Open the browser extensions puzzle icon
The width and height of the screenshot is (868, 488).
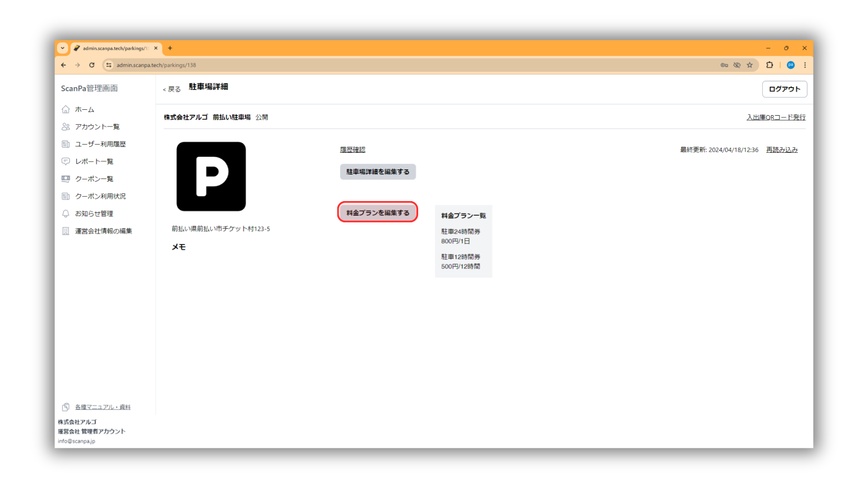pyautogui.click(x=769, y=65)
